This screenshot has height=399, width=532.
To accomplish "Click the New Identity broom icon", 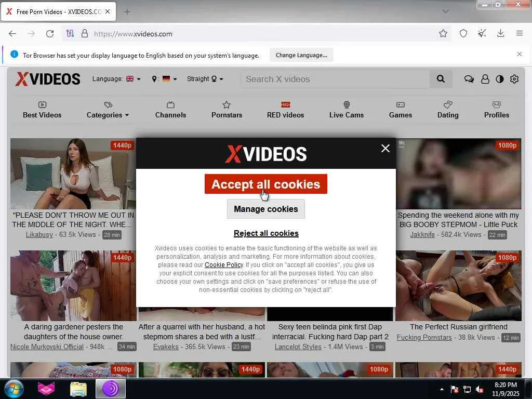I will pos(482,33).
